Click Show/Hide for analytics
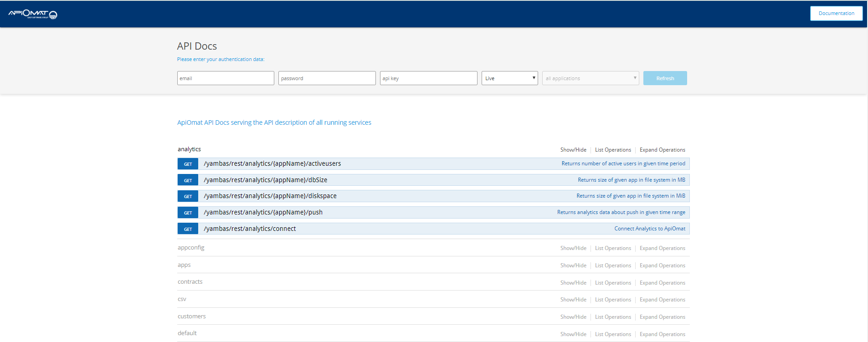Image resolution: width=868 pixels, height=342 pixels. pos(573,150)
